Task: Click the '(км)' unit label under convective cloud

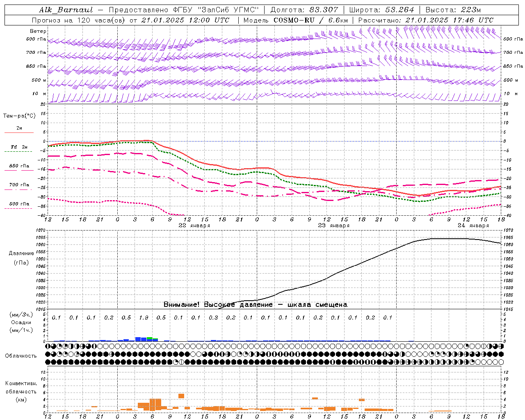Action: click(21, 399)
